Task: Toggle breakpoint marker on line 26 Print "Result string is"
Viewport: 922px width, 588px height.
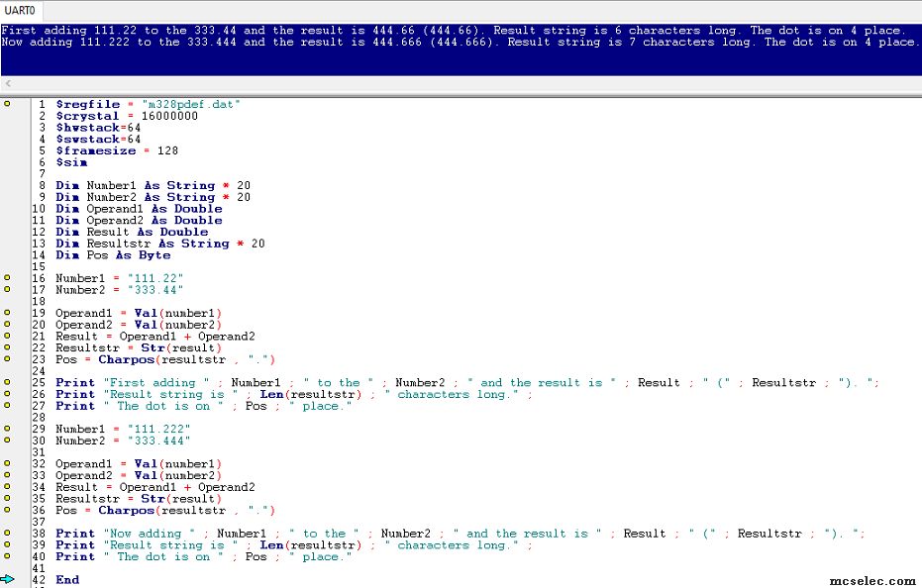Action: coord(8,394)
